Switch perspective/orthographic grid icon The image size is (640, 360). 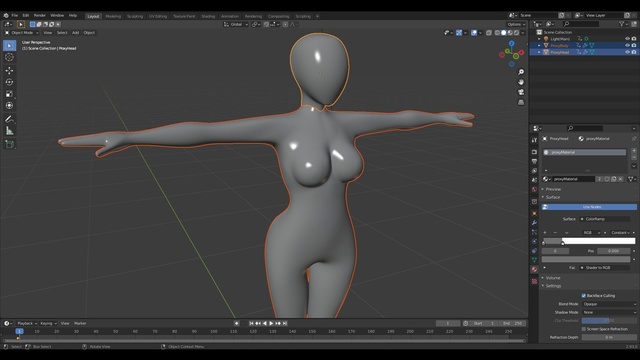(x=521, y=102)
